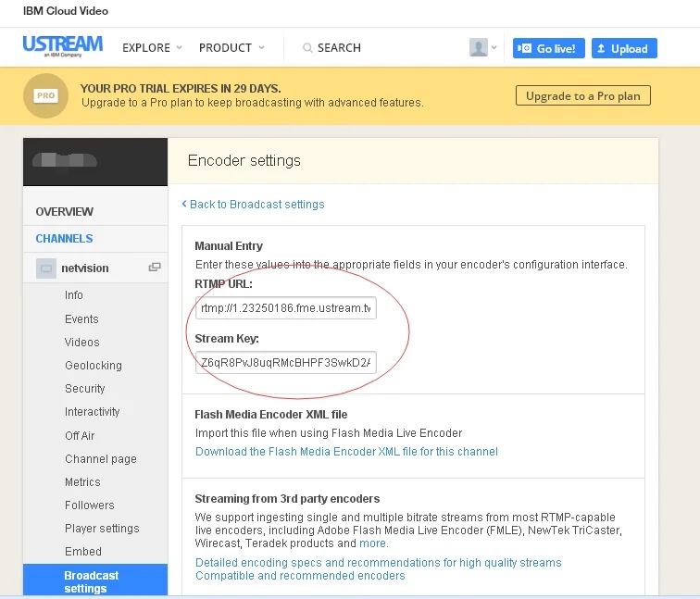Click 'YOUR PRO TRIAL EXPIRES IN 29 DAYS' text
This screenshot has height=599, width=700.
(x=181, y=88)
